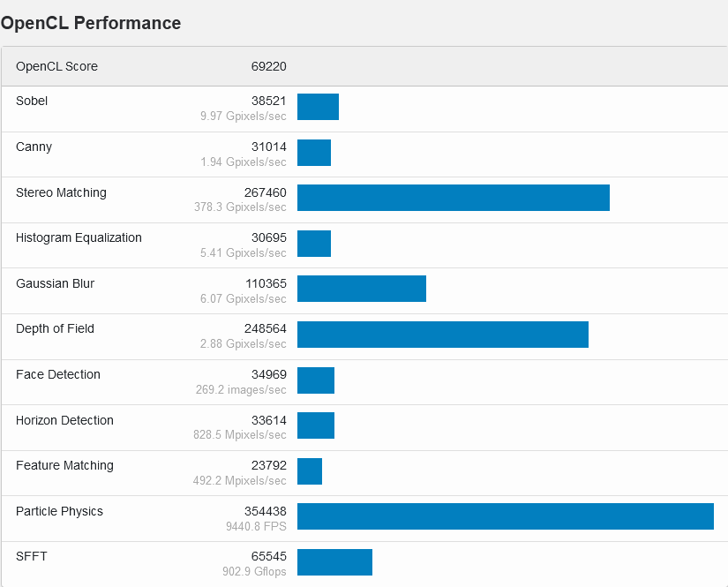Viewport: 728px width, 587px height.
Task: Click the Depth of Field bar
Action: [442, 335]
